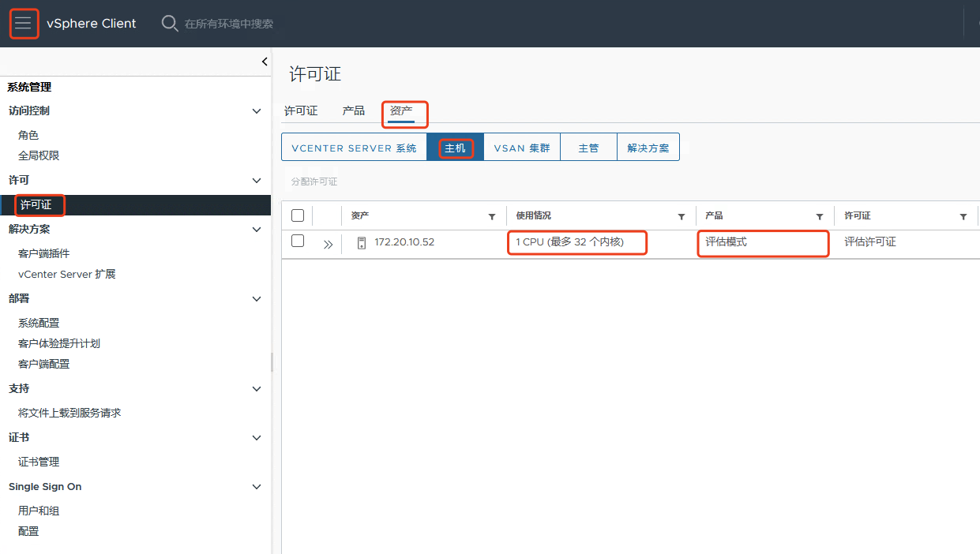Click the 评估模式 product cell
Image resolution: width=980 pixels, height=554 pixels.
pyautogui.click(x=726, y=242)
